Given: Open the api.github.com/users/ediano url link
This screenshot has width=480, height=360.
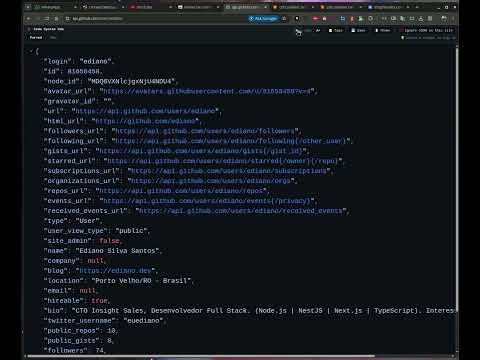Looking at the screenshot, I should 146,111.
